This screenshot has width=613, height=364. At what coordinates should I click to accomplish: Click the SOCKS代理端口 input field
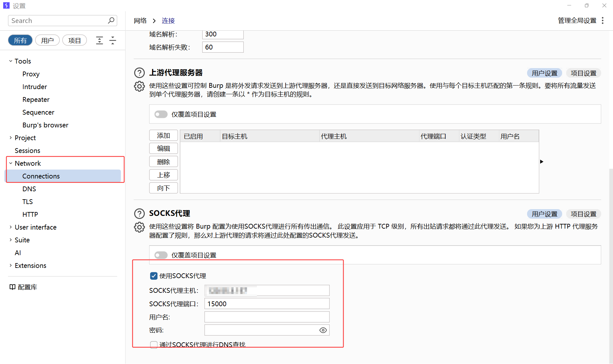[267, 304]
